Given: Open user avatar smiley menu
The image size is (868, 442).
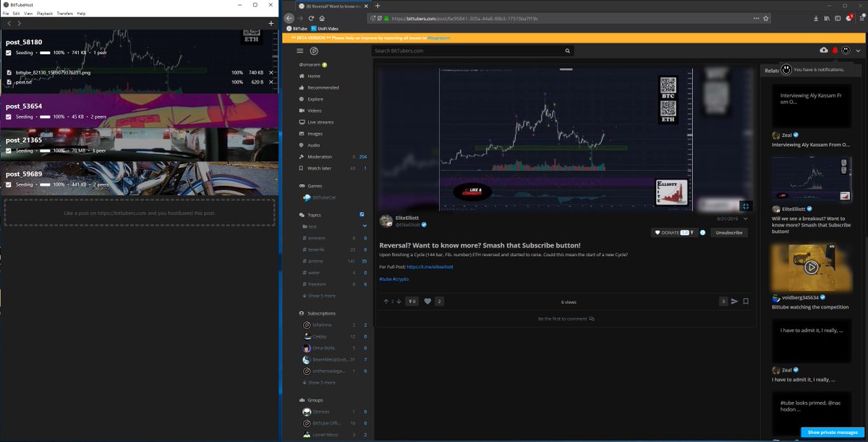Looking at the screenshot, I should pos(846,51).
